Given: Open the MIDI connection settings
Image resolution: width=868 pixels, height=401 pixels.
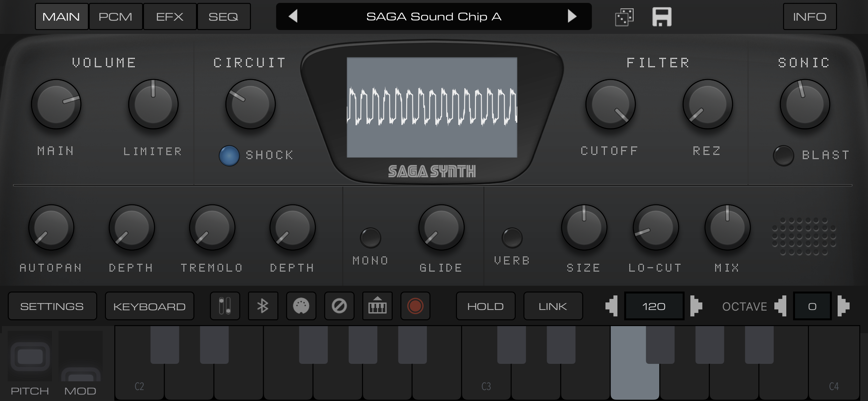Looking at the screenshot, I should pos(301,306).
